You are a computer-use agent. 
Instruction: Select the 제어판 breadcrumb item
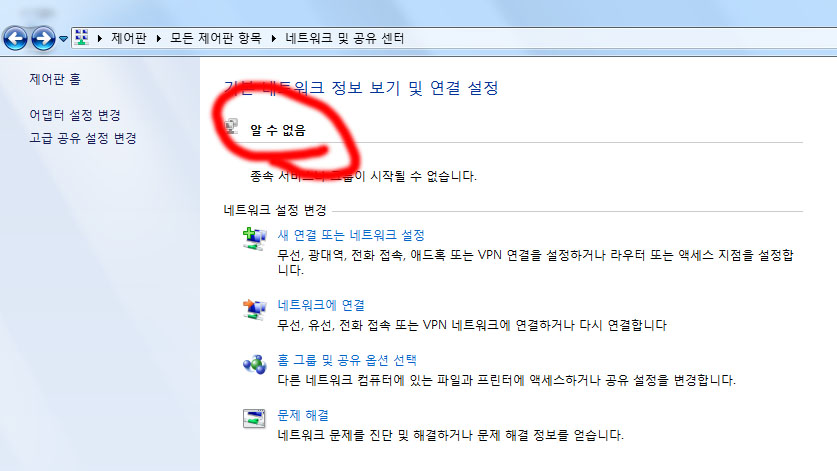pos(129,38)
